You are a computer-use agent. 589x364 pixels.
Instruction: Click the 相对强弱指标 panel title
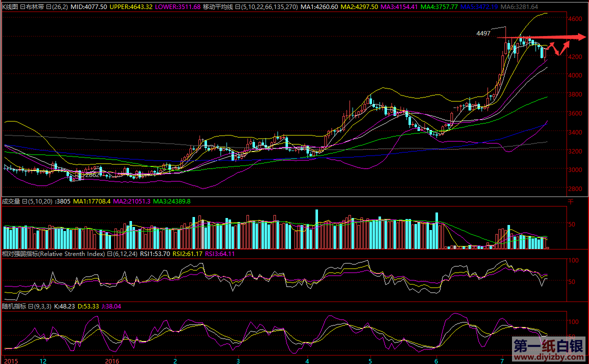[x=20, y=254]
